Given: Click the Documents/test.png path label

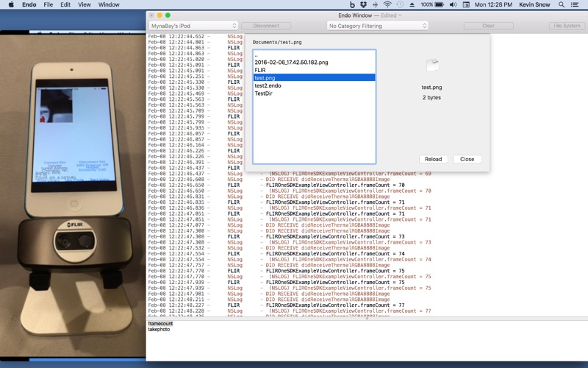Looking at the screenshot, I should [x=277, y=42].
